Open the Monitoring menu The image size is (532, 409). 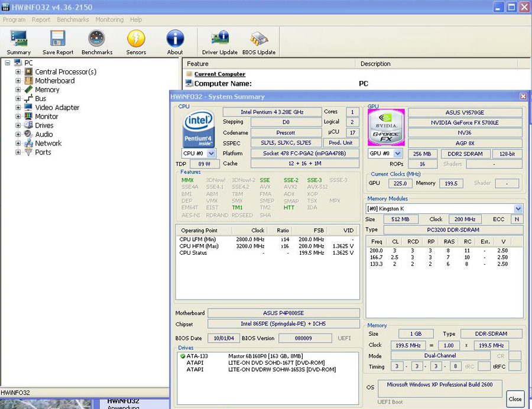click(x=109, y=20)
